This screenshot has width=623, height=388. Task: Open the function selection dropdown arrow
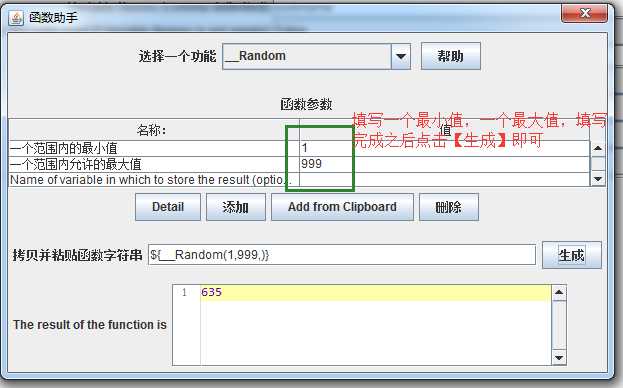coord(400,56)
